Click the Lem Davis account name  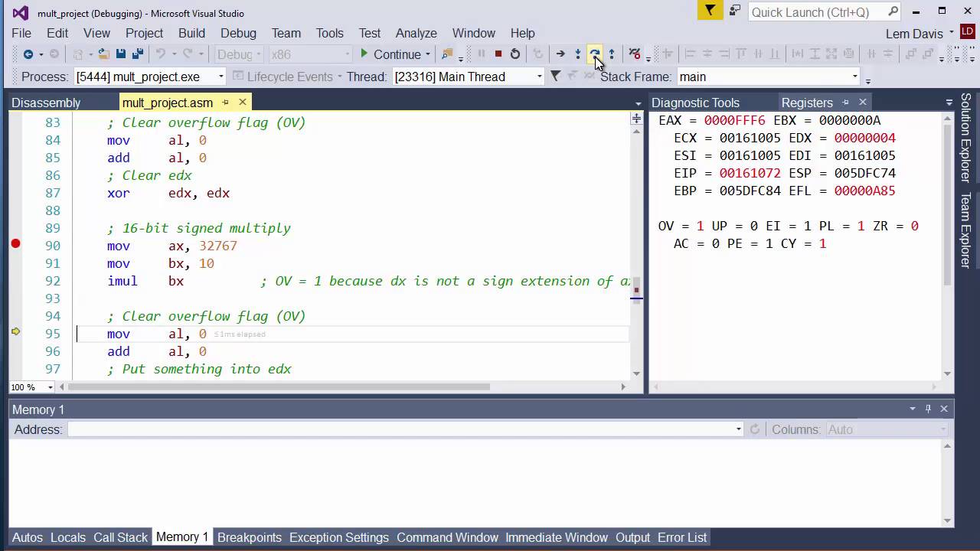[x=914, y=34]
